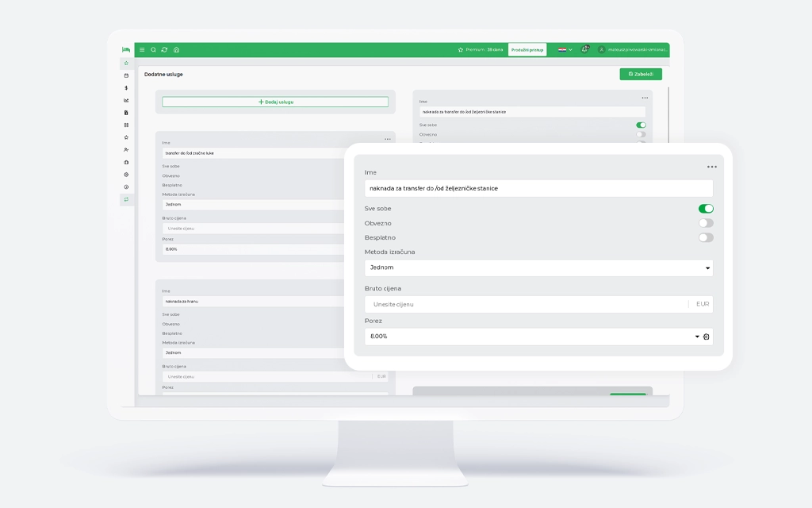Enable the Besplatno toggle in popup
The image size is (812, 508).
click(x=705, y=237)
